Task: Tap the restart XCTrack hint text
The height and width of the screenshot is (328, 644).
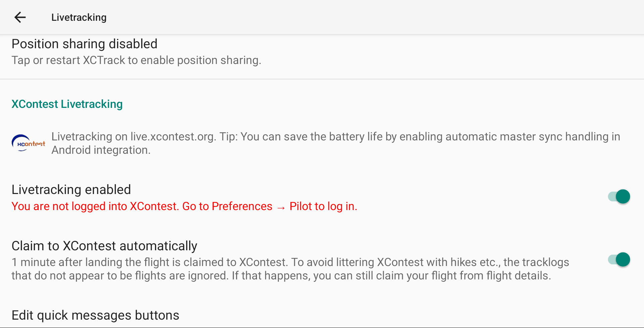Action: [x=136, y=60]
